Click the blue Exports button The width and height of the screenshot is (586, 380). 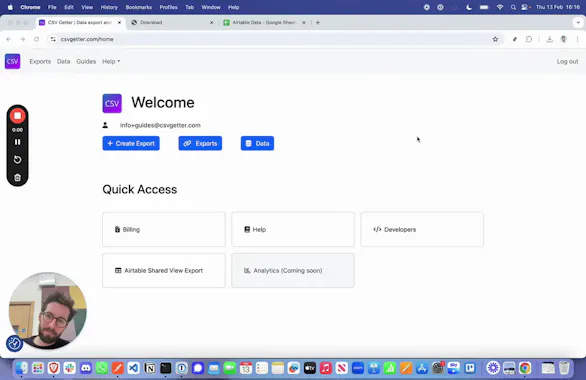[x=200, y=143]
